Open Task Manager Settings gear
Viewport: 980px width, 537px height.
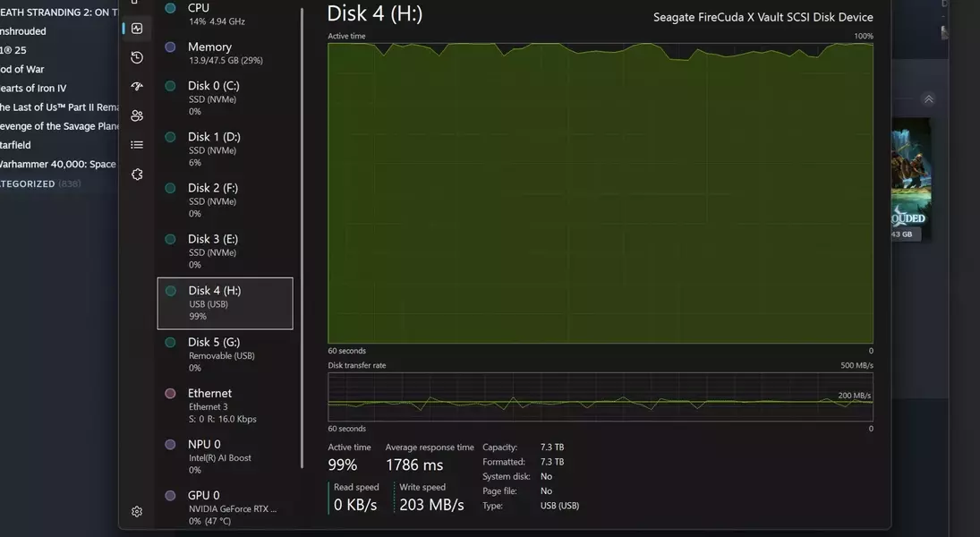click(137, 512)
